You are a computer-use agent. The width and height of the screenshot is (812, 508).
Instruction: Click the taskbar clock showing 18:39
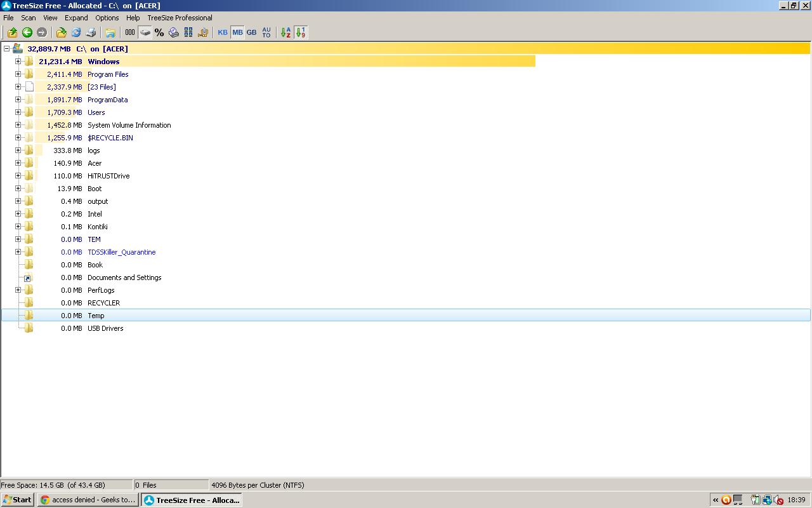pyautogui.click(x=796, y=500)
